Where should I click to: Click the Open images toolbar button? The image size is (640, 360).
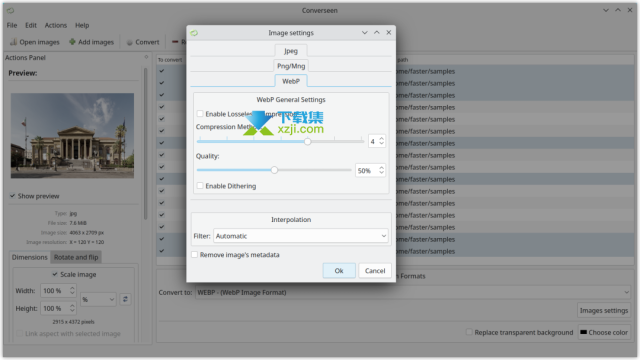coord(35,42)
